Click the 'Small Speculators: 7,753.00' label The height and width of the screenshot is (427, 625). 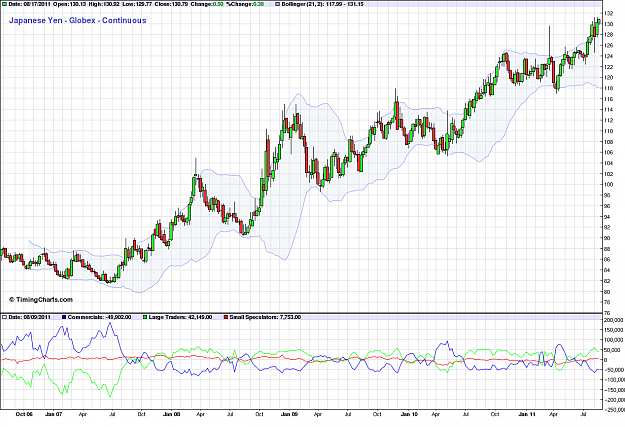[x=265, y=317]
